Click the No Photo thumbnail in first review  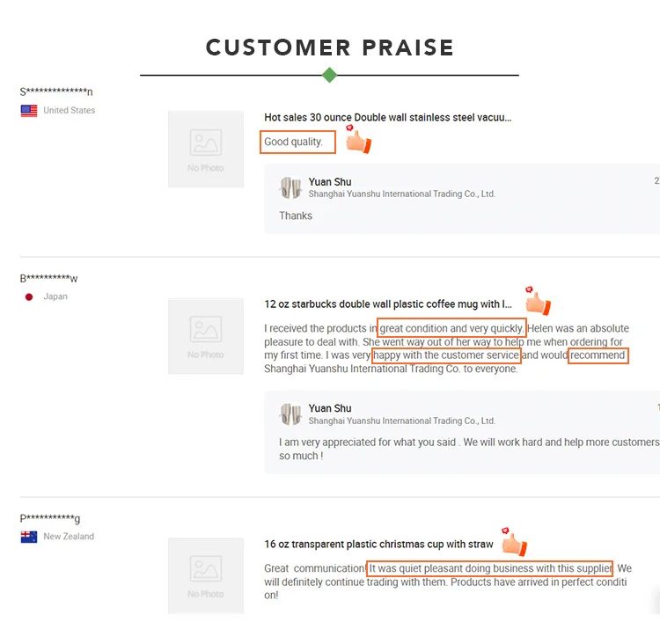[x=206, y=149]
